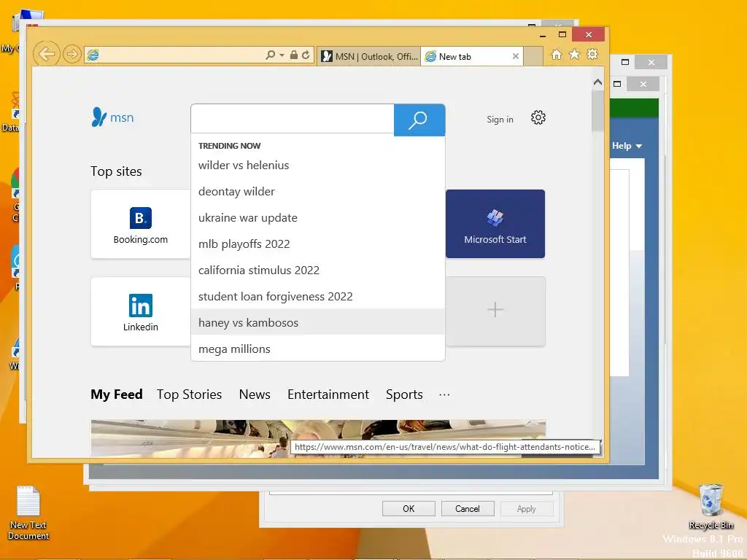Viewport: 747px width, 560px height.
Task: Click the browser Forward arrow button
Action: (x=72, y=54)
